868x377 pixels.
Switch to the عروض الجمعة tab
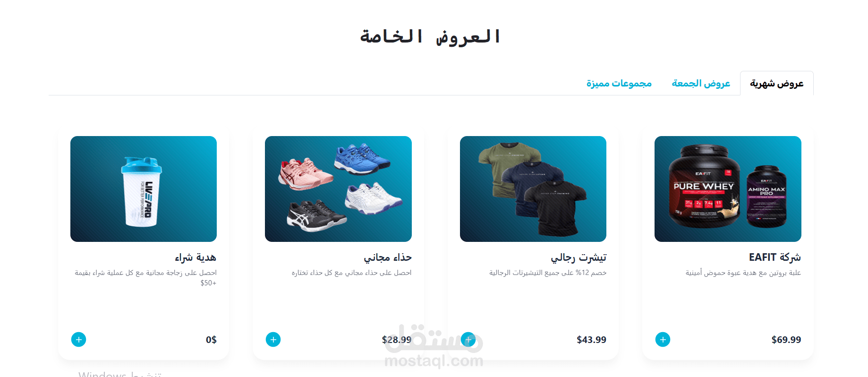click(x=701, y=83)
